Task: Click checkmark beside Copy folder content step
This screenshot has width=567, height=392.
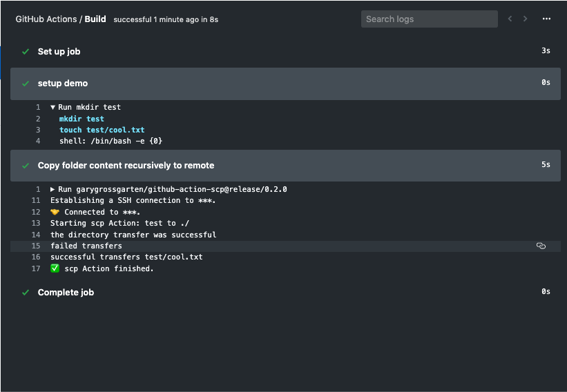Action: (x=26, y=166)
